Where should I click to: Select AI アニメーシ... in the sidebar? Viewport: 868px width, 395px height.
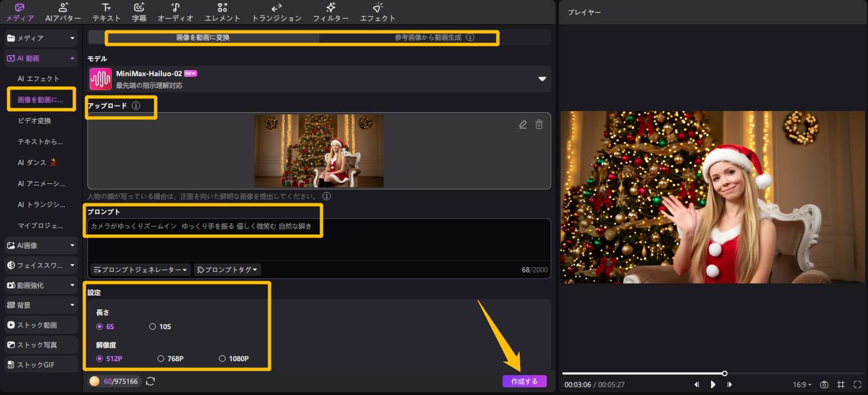click(x=41, y=183)
